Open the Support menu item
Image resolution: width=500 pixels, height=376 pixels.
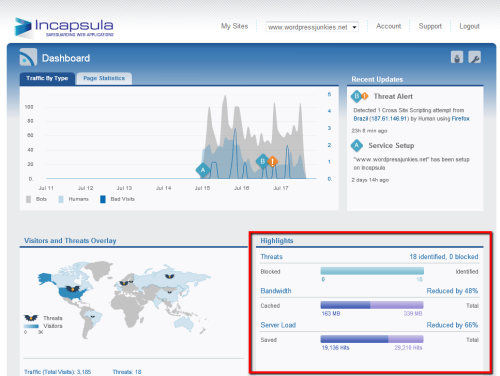pos(430,26)
